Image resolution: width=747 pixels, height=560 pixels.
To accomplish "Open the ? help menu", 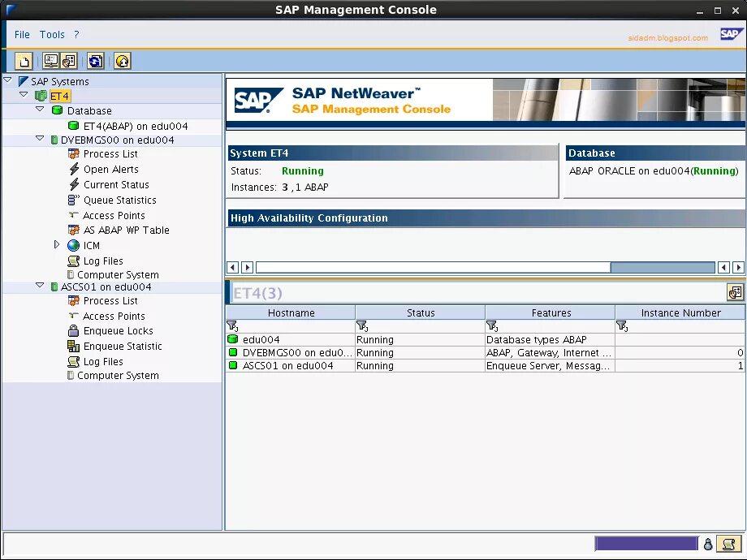I will [x=76, y=35].
